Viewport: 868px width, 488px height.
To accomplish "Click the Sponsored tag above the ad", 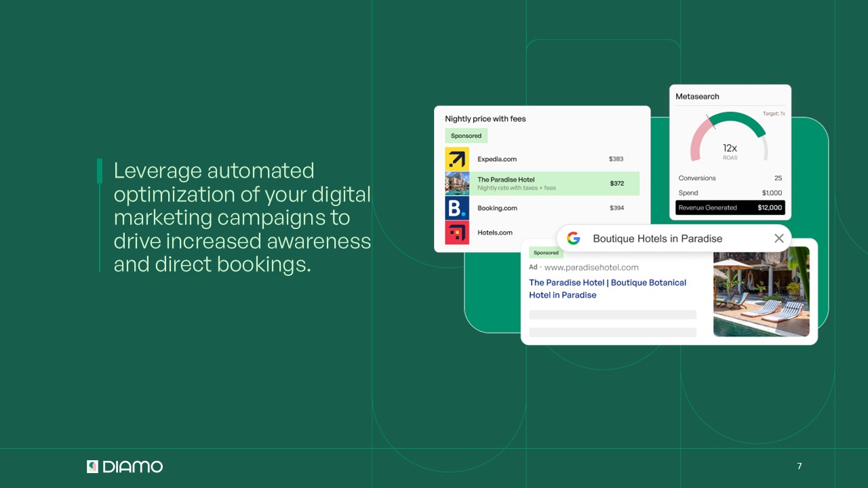I will tap(546, 253).
